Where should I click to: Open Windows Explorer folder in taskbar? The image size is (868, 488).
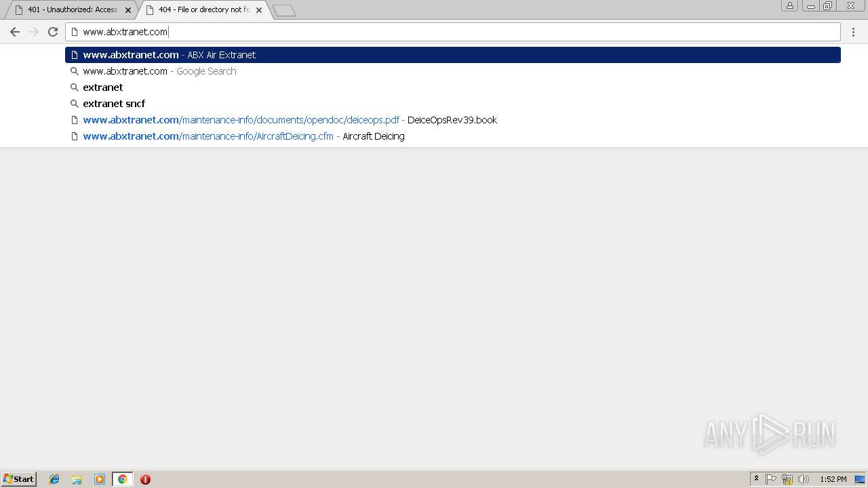click(x=77, y=479)
